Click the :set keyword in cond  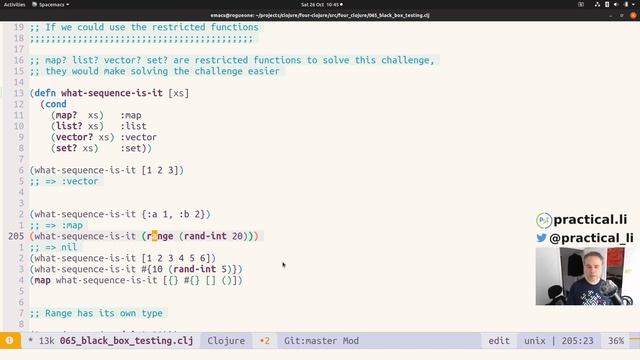[131, 148]
